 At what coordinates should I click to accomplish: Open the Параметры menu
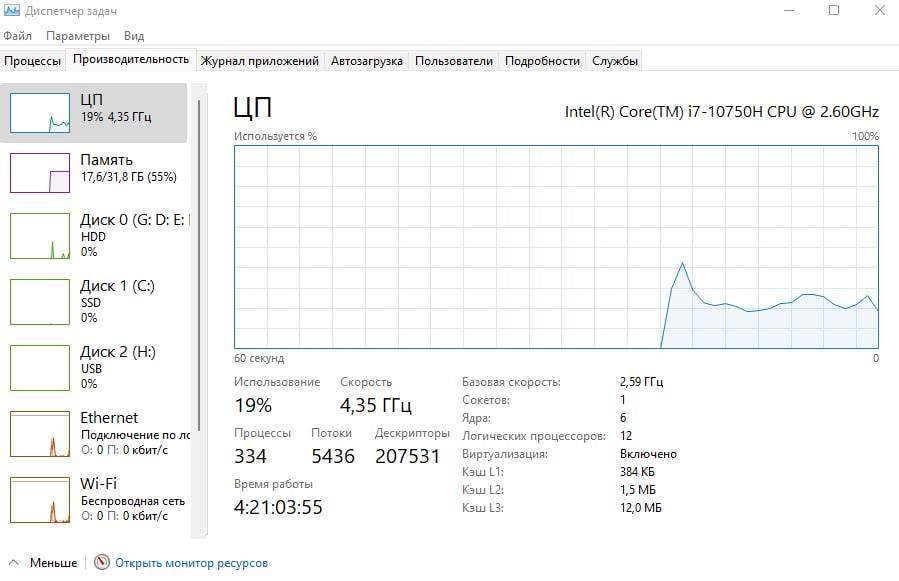click(77, 36)
